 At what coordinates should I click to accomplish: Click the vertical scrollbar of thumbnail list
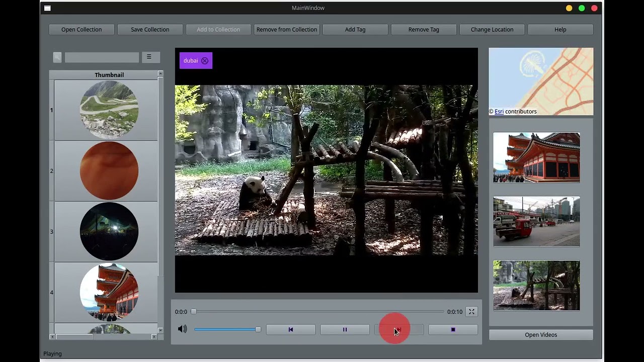tap(160, 201)
